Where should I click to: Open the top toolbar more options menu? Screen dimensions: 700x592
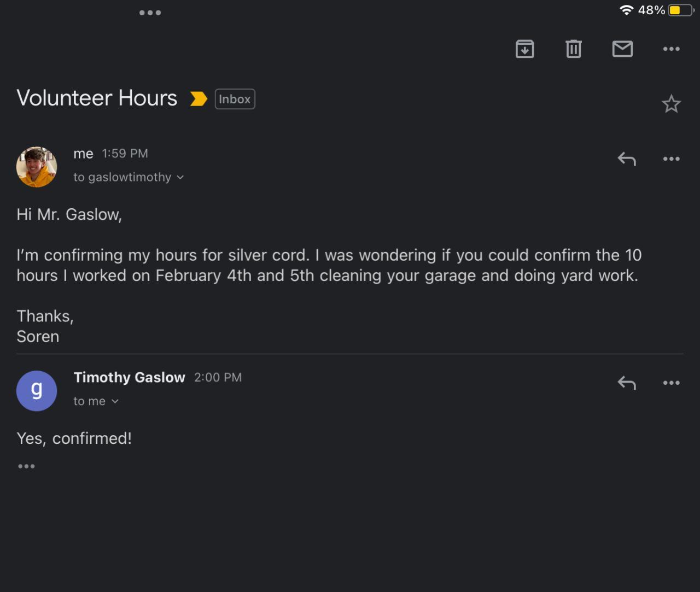(671, 49)
